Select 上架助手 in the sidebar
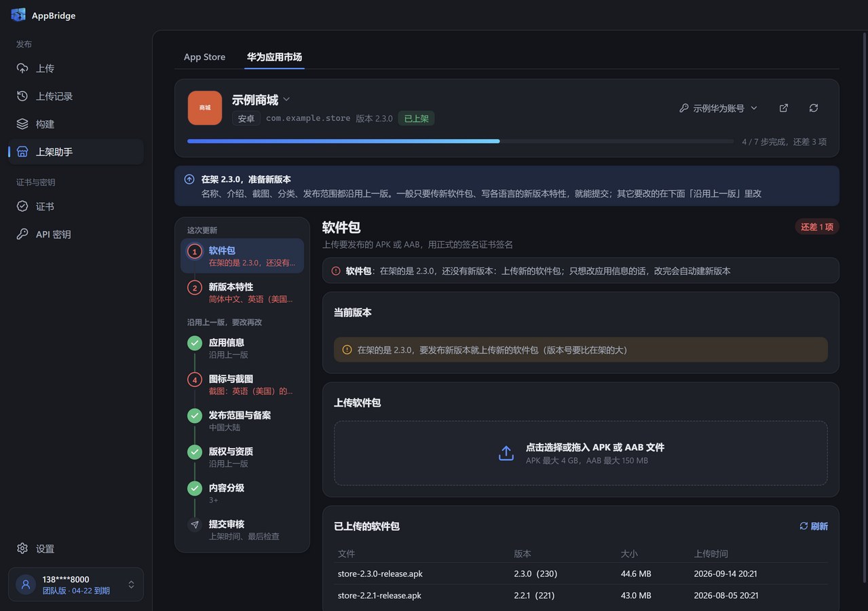Image resolution: width=868 pixels, height=611 pixels. click(76, 152)
